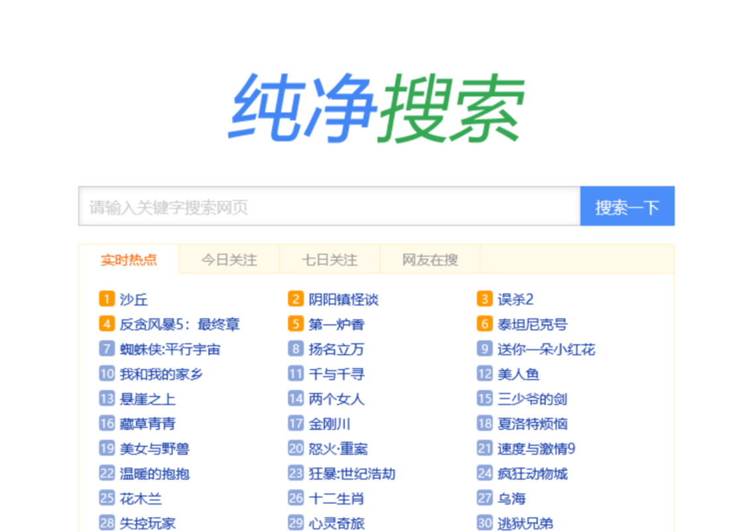Click the 失控玩家 link
Image resolution: width=756 pixels, height=532 pixels.
[147, 524]
